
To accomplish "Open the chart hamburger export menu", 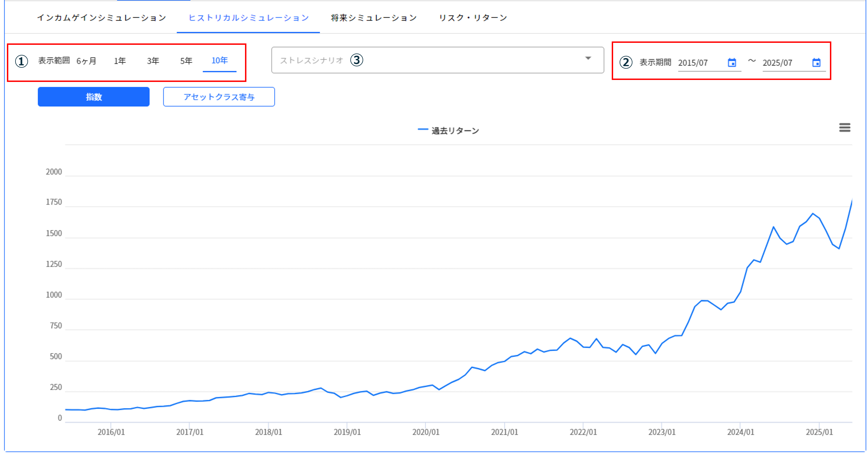I will tap(845, 128).
